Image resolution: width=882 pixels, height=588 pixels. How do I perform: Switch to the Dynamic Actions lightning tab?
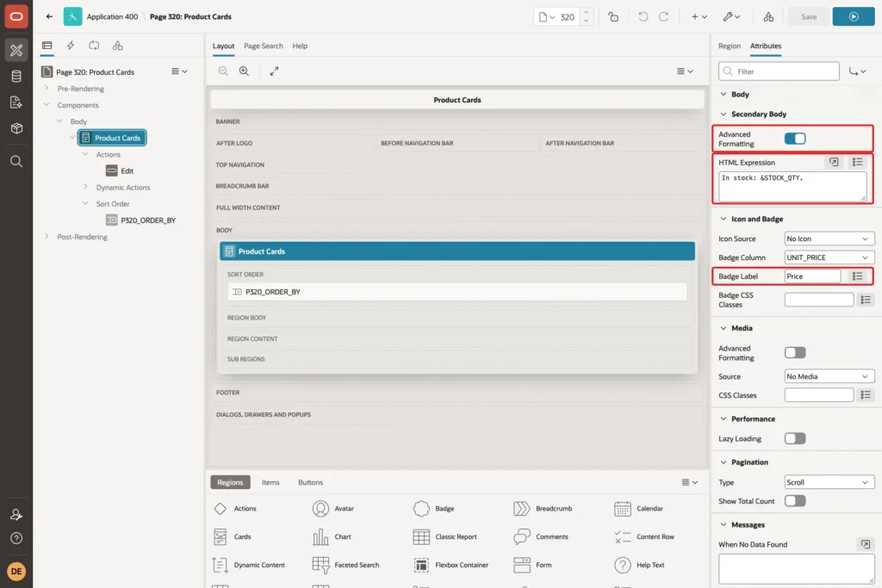71,46
